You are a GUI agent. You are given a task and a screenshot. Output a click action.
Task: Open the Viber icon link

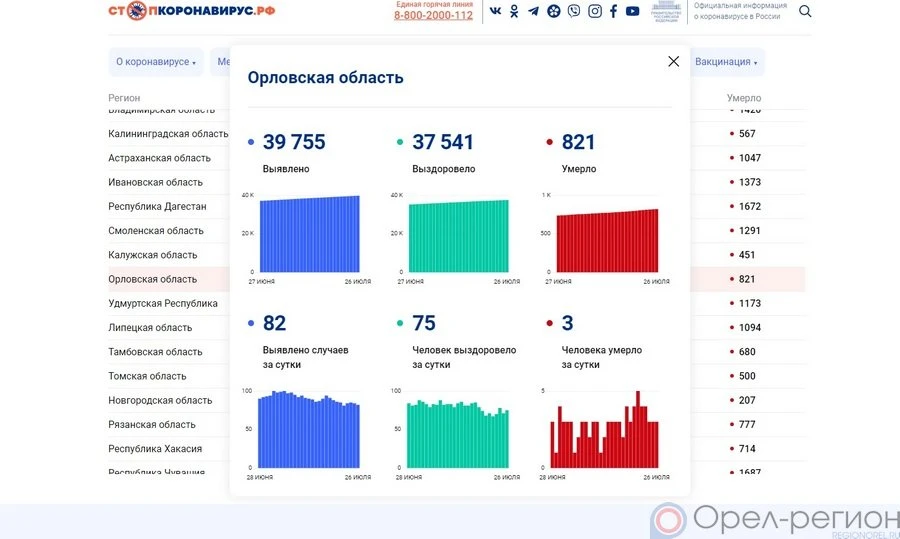click(x=573, y=11)
